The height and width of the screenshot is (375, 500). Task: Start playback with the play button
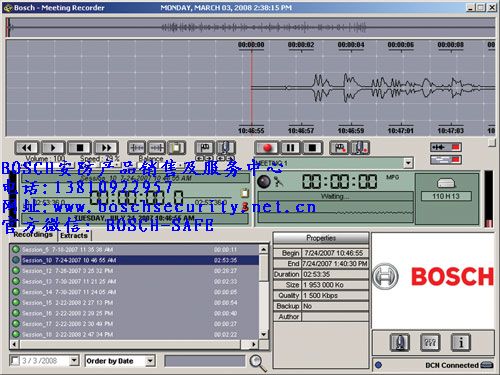[53, 148]
